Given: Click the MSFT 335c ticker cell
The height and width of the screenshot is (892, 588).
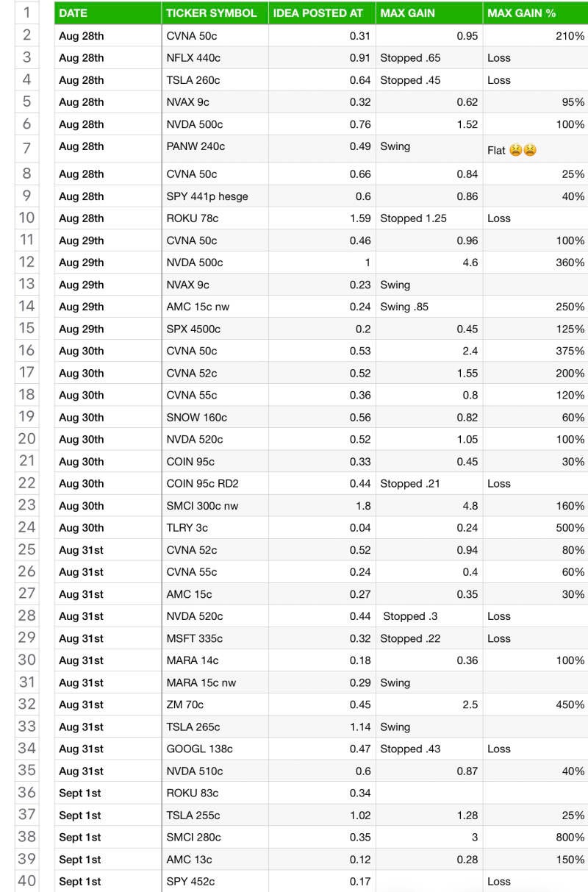Looking at the screenshot, I should pos(214,638).
